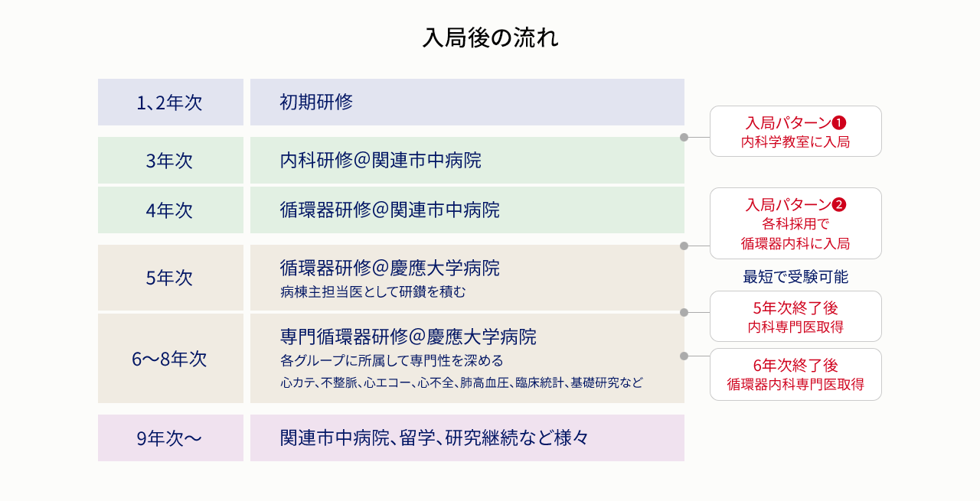Click the 循環器研修＠関連市中病院 row
The width and height of the screenshot is (980, 501).
click(467, 210)
